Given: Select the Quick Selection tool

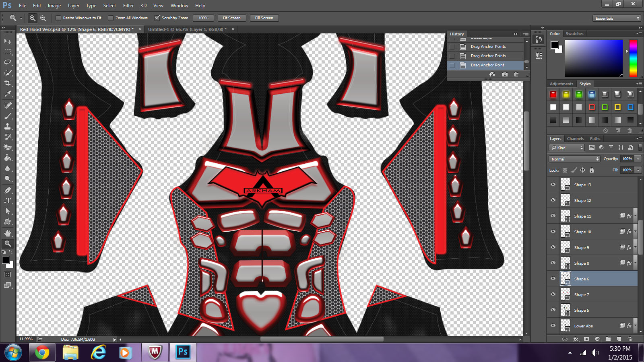Looking at the screenshot, I should pyautogui.click(x=8, y=73).
